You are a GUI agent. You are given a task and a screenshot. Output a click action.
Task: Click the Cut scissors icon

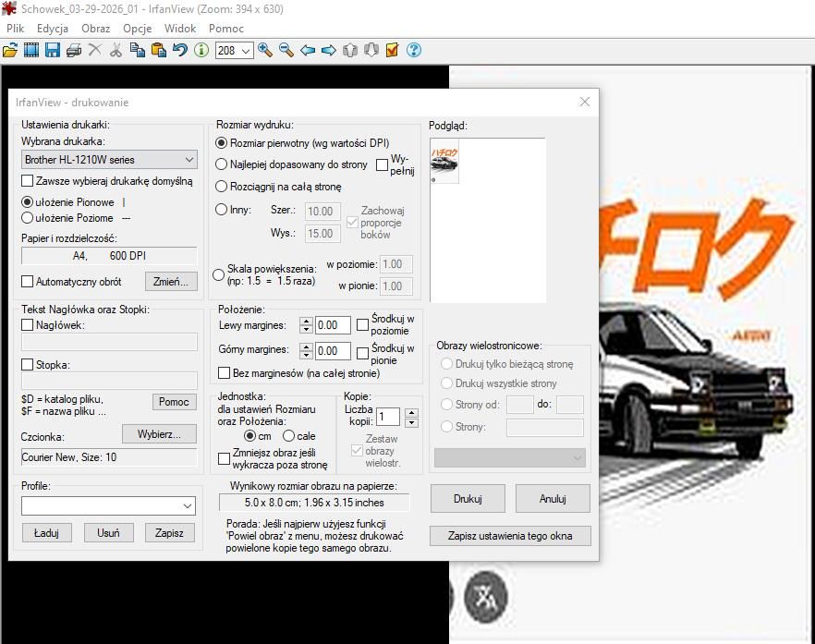(x=116, y=51)
